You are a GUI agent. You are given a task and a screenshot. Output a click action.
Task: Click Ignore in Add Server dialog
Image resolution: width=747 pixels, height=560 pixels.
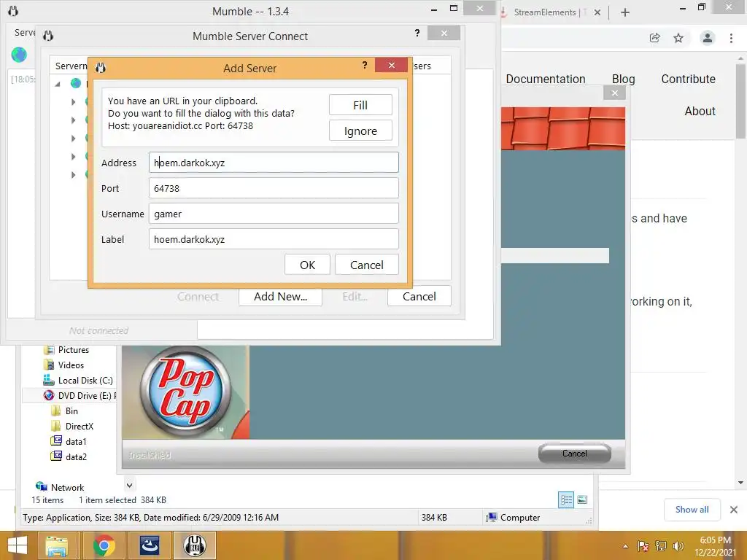360,131
